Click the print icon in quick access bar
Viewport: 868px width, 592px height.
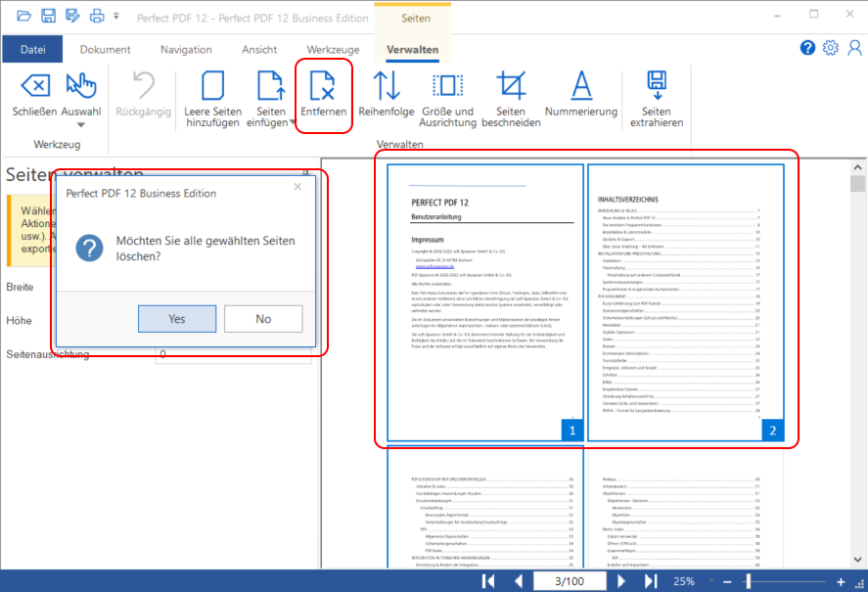coord(96,16)
